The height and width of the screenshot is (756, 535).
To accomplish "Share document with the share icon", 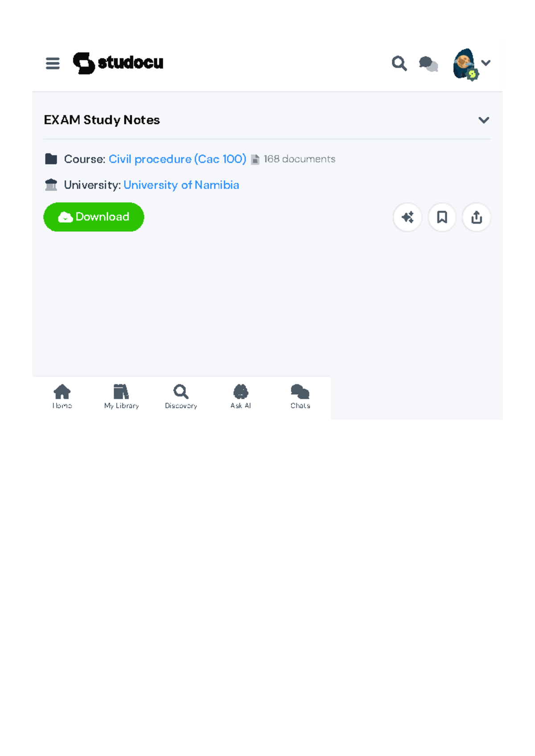I will (x=477, y=218).
